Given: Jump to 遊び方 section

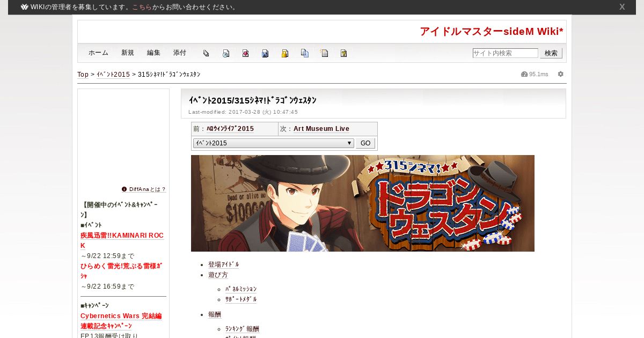Looking at the screenshot, I should point(218,275).
